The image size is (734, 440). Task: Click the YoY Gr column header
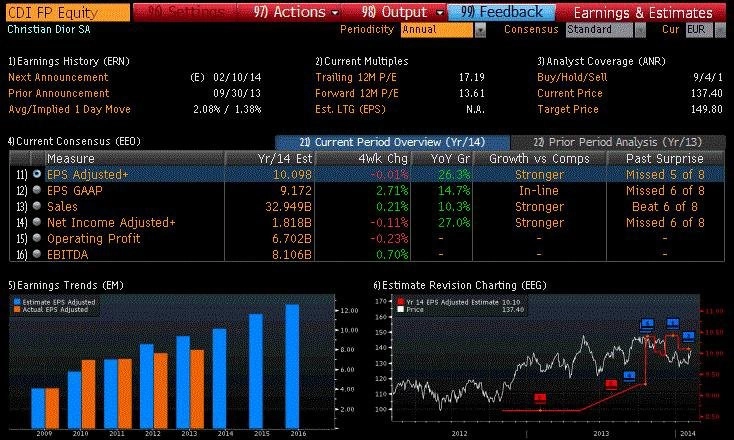pos(442,159)
